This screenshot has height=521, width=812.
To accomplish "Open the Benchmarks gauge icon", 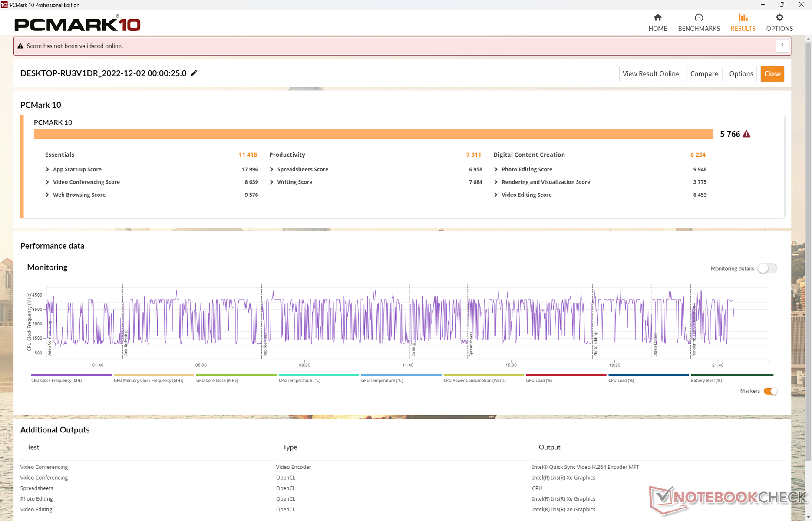I will tap(699, 18).
